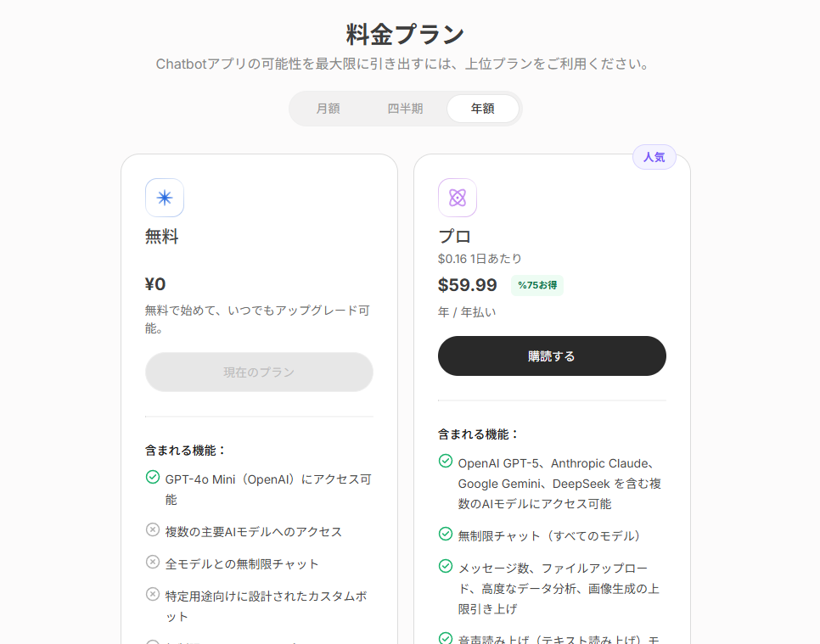
Task: Click the X icon beside 複数の主要AIモデルへのアクセス
Action: click(153, 529)
